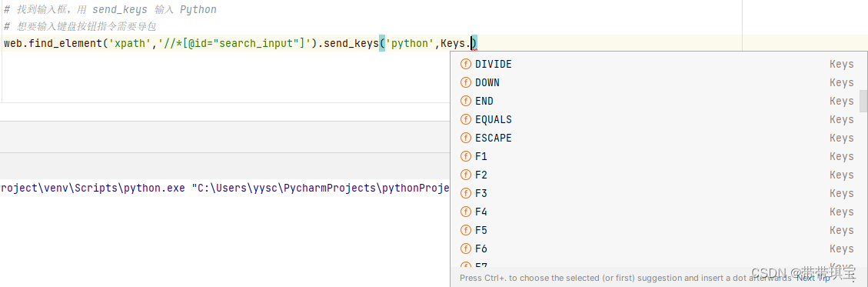Click the icon beside ESCAPE suggestion
Viewport: 868px width, 287px height.
pos(466,138)
